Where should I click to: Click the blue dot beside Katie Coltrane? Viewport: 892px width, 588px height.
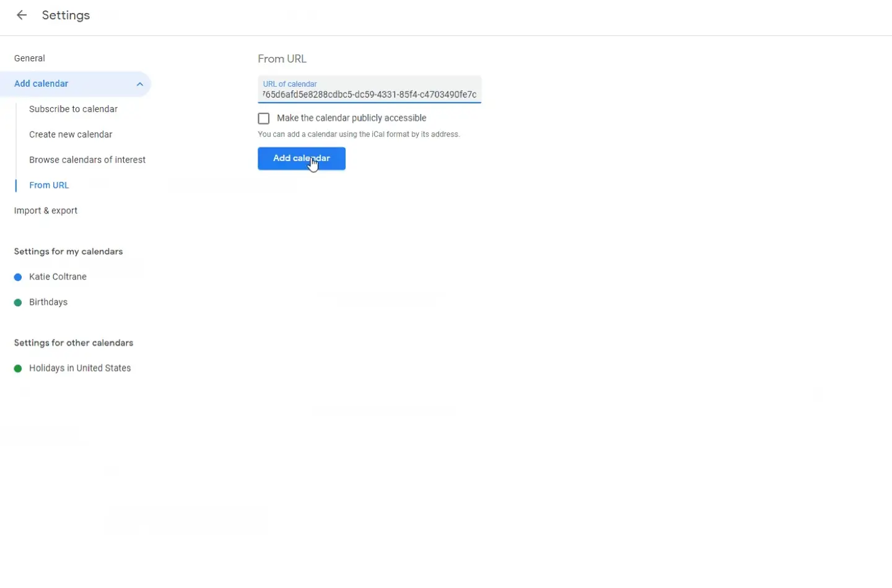coord(18,277)
